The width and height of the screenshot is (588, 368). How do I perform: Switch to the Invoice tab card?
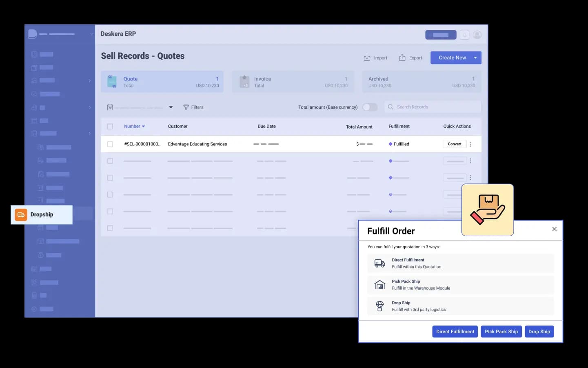(293, 82)
